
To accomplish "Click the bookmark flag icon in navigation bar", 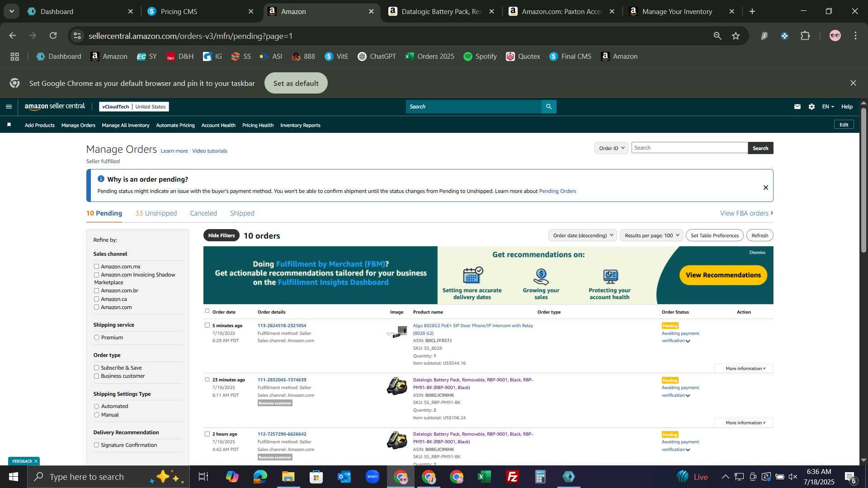I will click(9, 125).
